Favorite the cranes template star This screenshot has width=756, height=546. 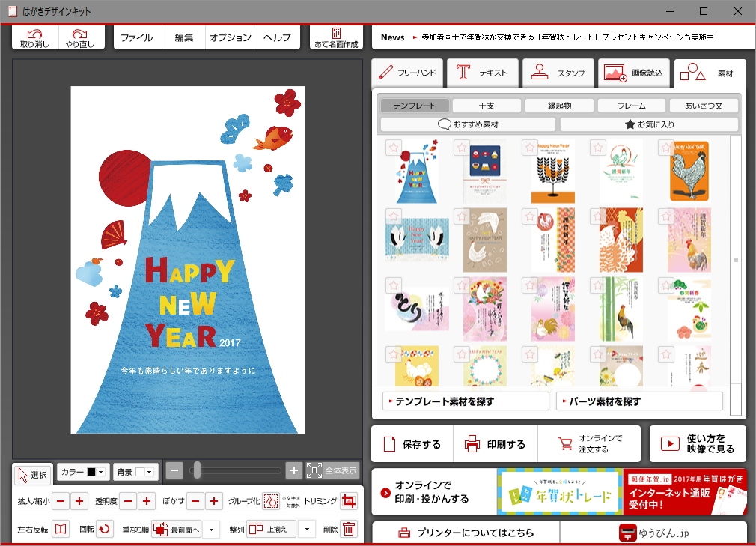394,216
